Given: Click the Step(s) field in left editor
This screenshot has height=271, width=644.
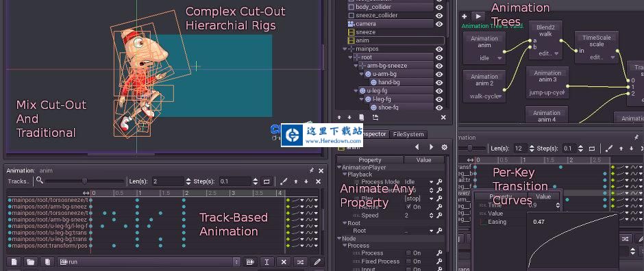Looking at the screenshot, I should 235,181.
